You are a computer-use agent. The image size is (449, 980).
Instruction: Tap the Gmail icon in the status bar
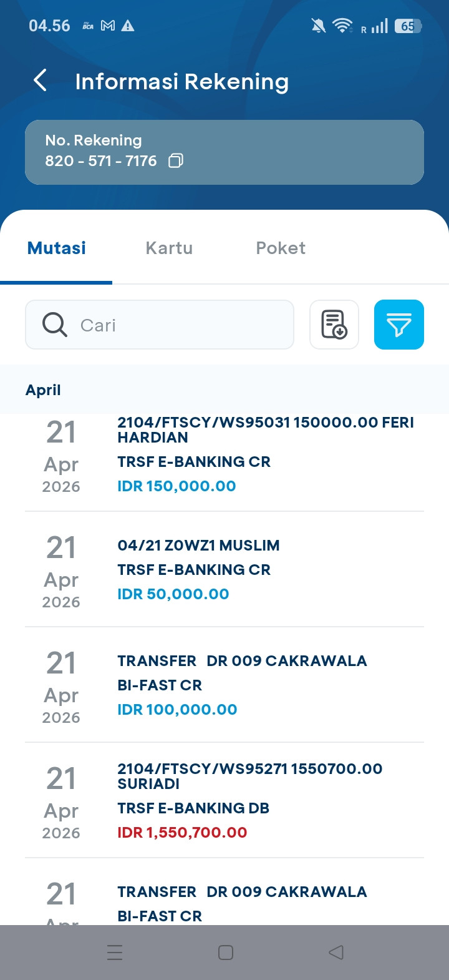pos(108,26)
